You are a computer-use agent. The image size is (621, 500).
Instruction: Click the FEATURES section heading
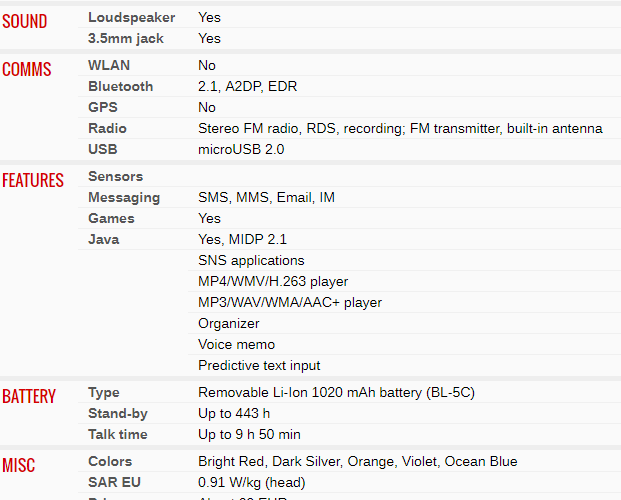[x=33, y=180]
